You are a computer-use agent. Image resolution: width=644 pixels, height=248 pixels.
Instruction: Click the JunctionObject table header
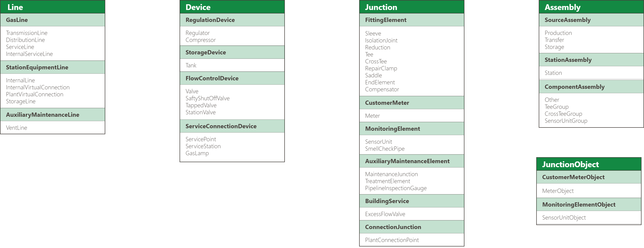[570, 164]
